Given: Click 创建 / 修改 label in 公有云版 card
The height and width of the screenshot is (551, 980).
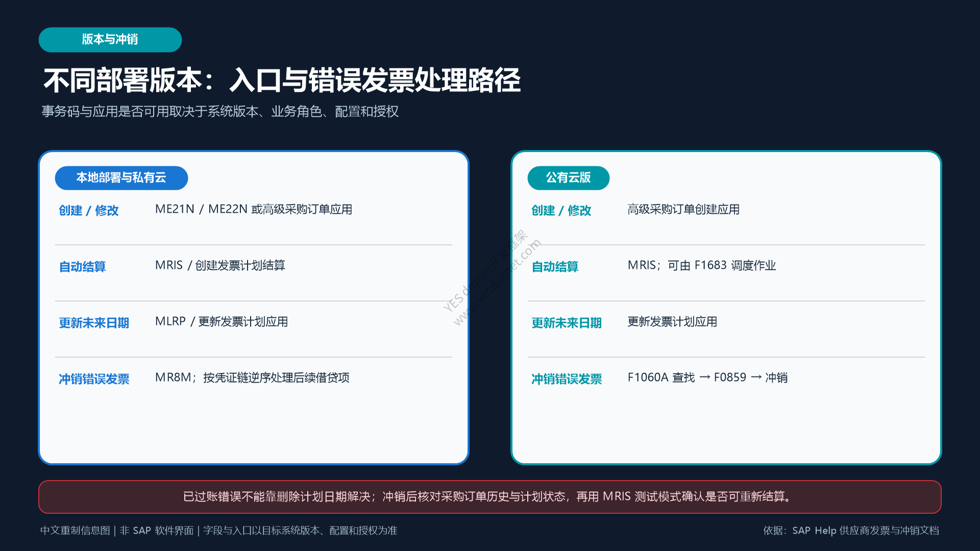Looking at the screenshot, I should coord(561,210).
